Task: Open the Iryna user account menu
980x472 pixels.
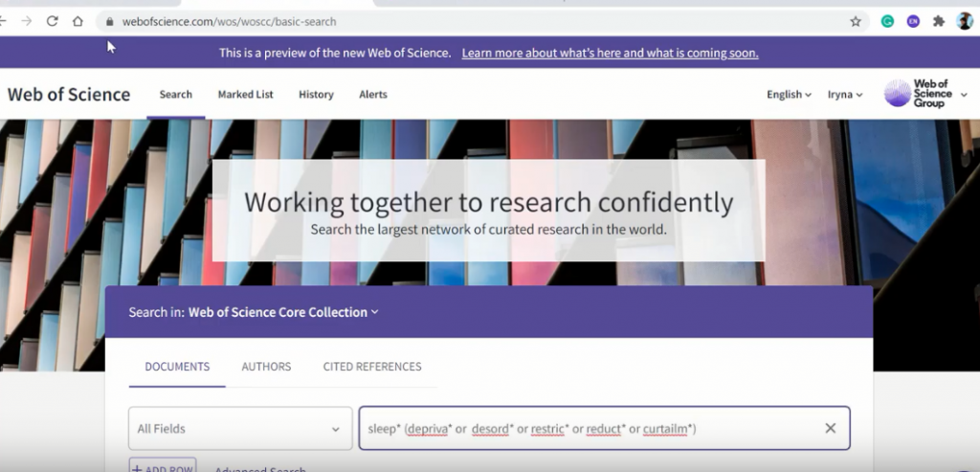Action: pos(845,95)
